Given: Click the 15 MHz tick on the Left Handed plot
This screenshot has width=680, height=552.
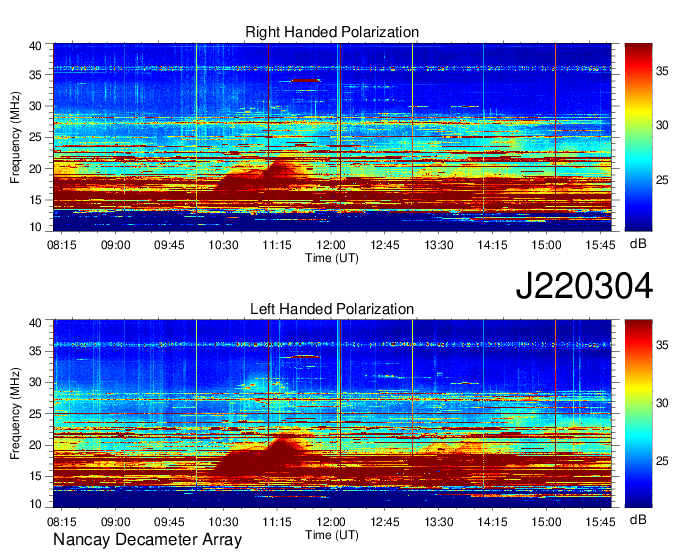Looking at the screenshot, I should point(36,476).
